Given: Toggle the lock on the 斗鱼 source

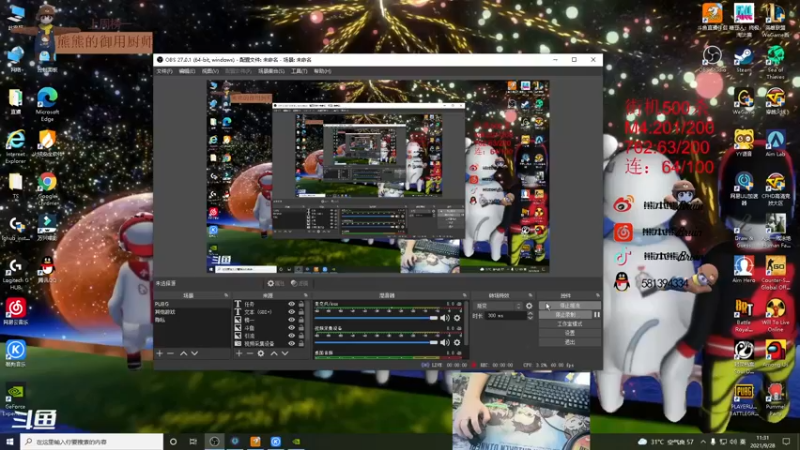Looking at the screenshot, I should [301, 328].
